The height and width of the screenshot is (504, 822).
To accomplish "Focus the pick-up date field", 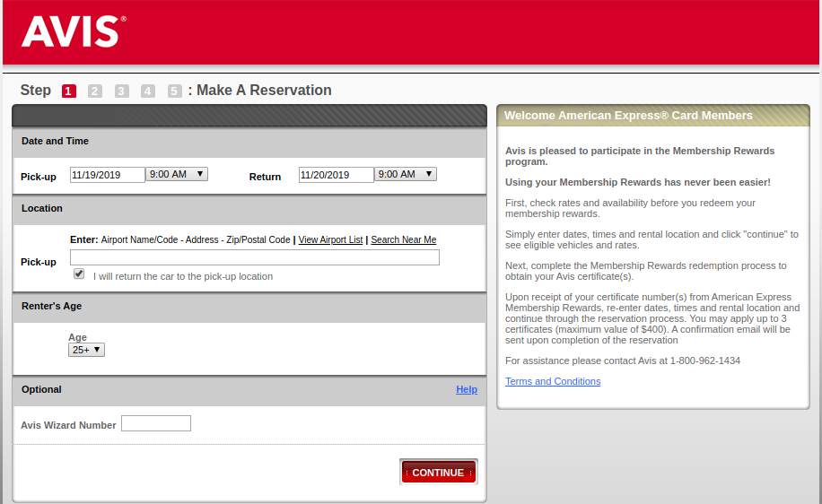I will (107, 175).
